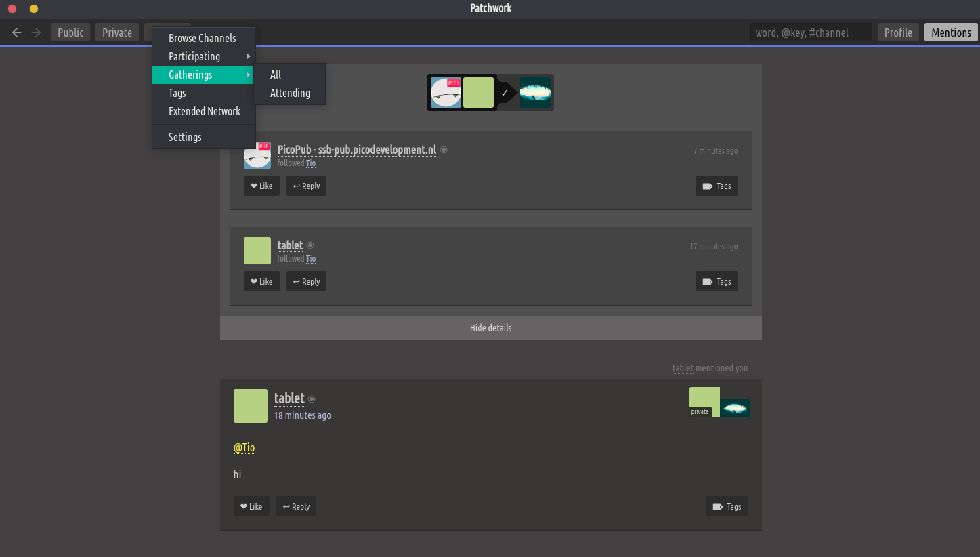The image size is (980, 557).
Task: Click PicoPub avatar in the PicoPub post
Action: [257, 156]
